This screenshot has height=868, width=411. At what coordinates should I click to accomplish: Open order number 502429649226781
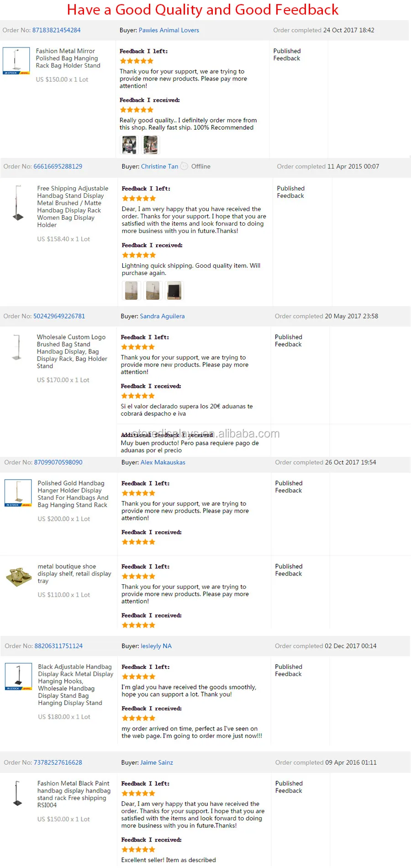59,316
